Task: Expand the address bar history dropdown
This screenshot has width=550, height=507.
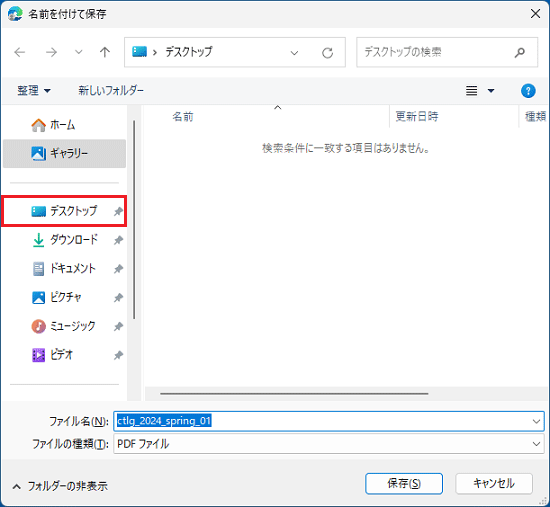Action: point(294,53)
